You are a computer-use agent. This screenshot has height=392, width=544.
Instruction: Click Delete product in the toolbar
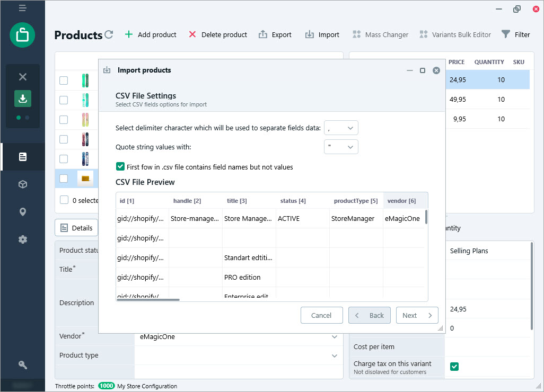[x=218, y=34]
